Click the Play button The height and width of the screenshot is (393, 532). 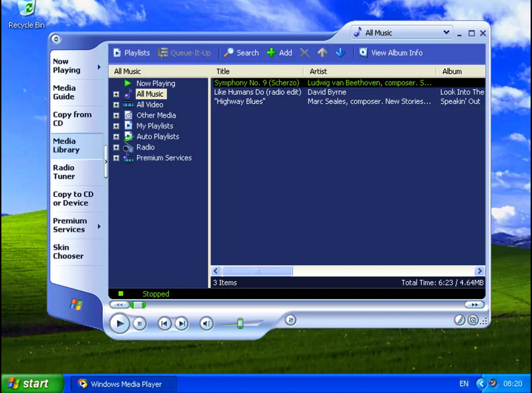(x=120, y=323)
